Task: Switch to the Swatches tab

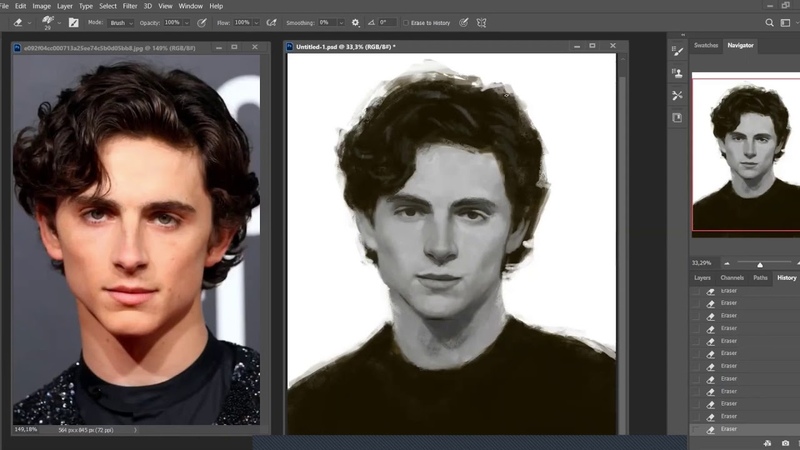Action: coord(706,45)
